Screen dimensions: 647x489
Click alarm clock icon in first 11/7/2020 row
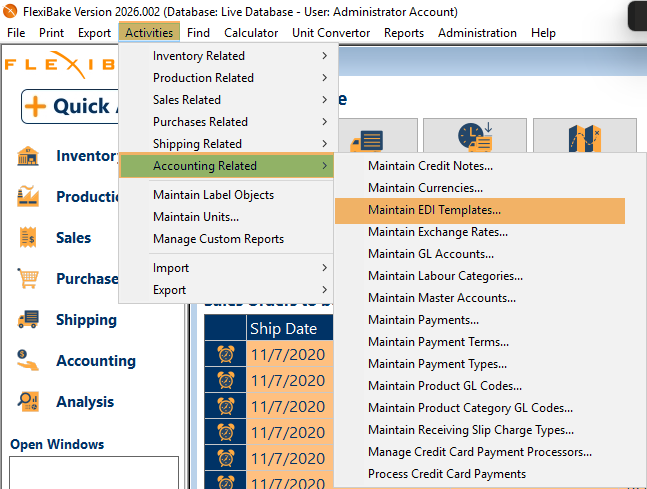226,354
